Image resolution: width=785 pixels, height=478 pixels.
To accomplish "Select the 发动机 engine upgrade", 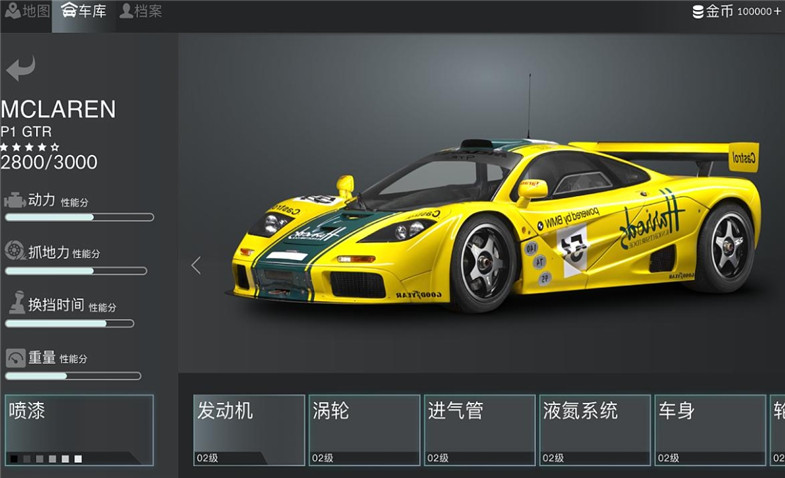I will [249, 430].
